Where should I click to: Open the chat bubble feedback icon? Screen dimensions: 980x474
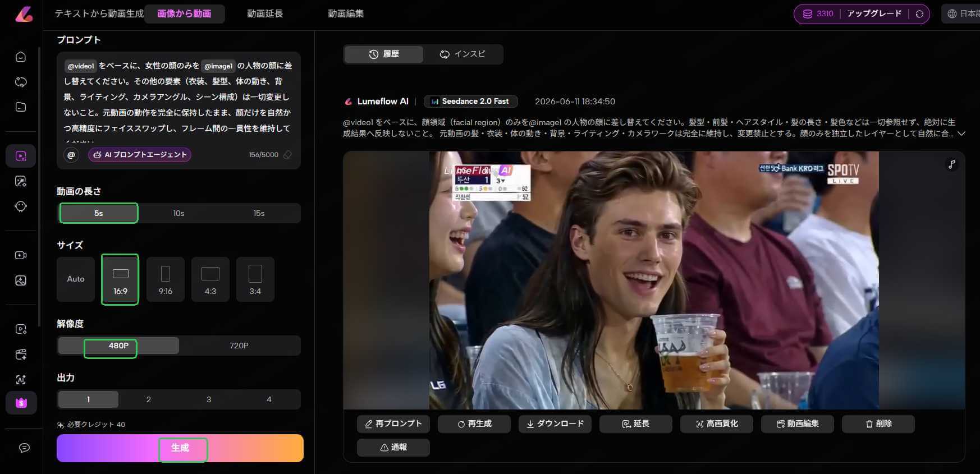(24, 448)
